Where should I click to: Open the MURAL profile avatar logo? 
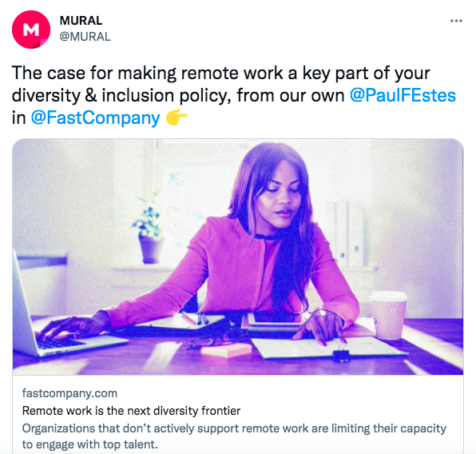(31, 30)
